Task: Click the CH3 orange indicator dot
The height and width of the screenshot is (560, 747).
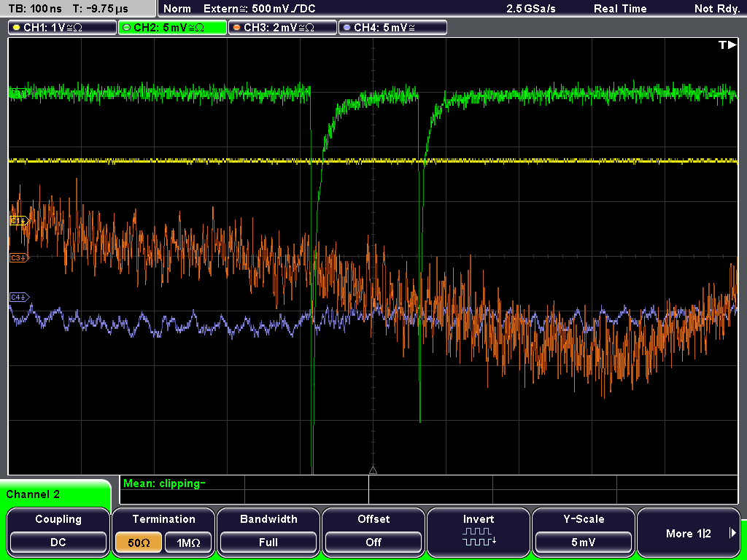Action: 237,28
